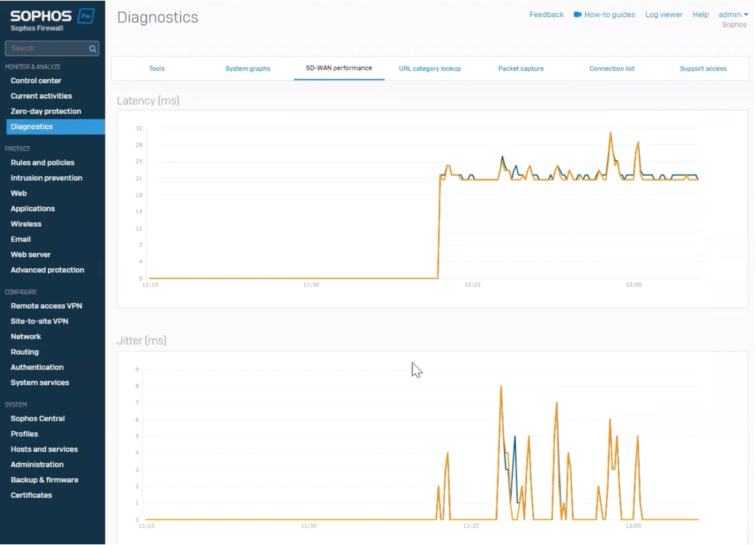Select Backup & firmware menu item
This screenshot has width=756, height=545.
pyautogui.click(x=44, y=480)
